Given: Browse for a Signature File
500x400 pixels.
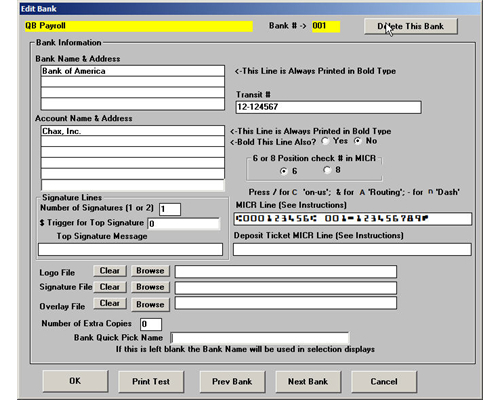Looking at the screenshot, I should pyautogui.click(x=150, y=287).
